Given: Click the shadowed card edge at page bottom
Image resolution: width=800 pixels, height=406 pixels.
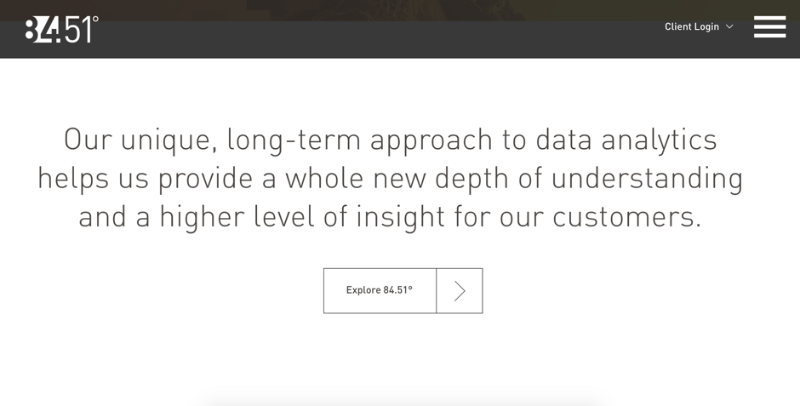Looking at the screenshot, I should point(400,402).
